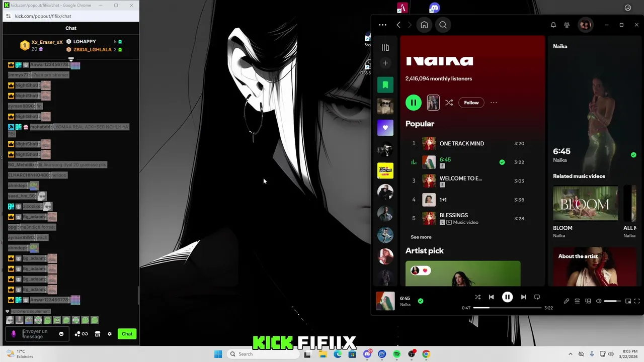Open Connect to a device icon
Image resolution: width=644 pixels, height=362 pixels.
[588, 301]
